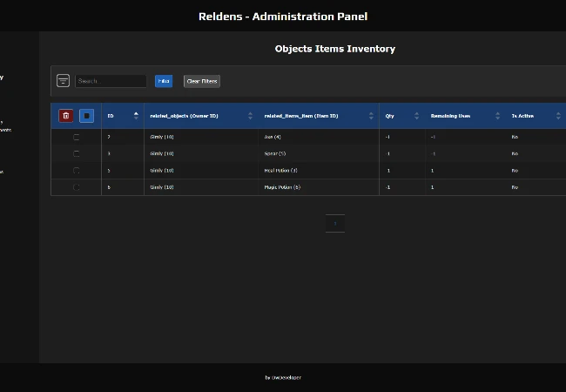
Task: Click Is Active 'No' in Magic Potion row
Action: click(x=515, y=187)
